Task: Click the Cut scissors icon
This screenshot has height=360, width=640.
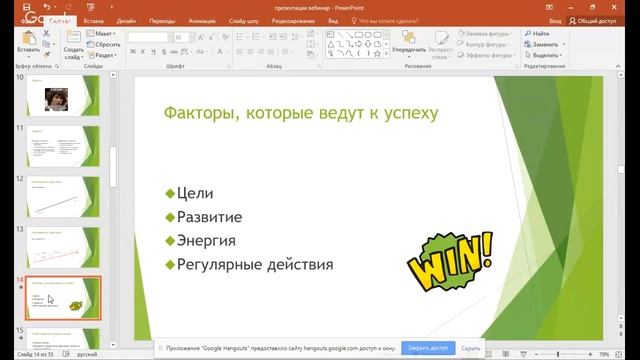Action: pyautogui.click(x=47, y=33)
